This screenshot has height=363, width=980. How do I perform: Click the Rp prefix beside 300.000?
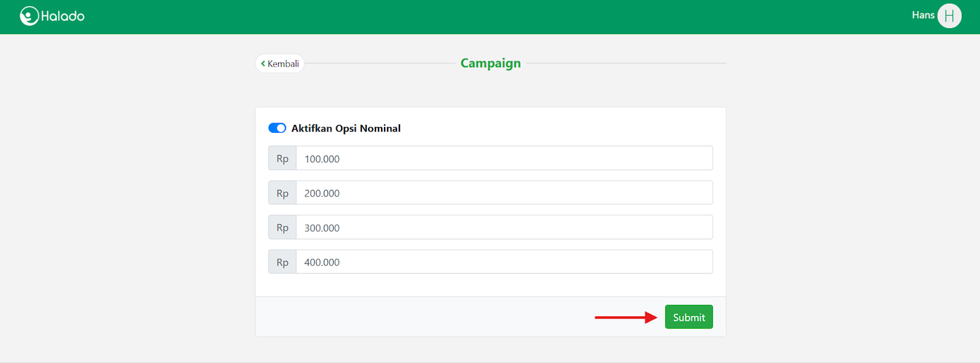pyautogui.click(x=282, y=228)
